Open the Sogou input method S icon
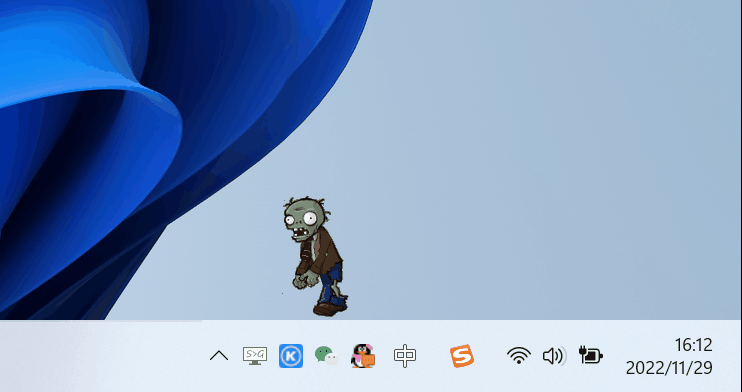Viewport: 742px width, 392px height. pos(462,356)
